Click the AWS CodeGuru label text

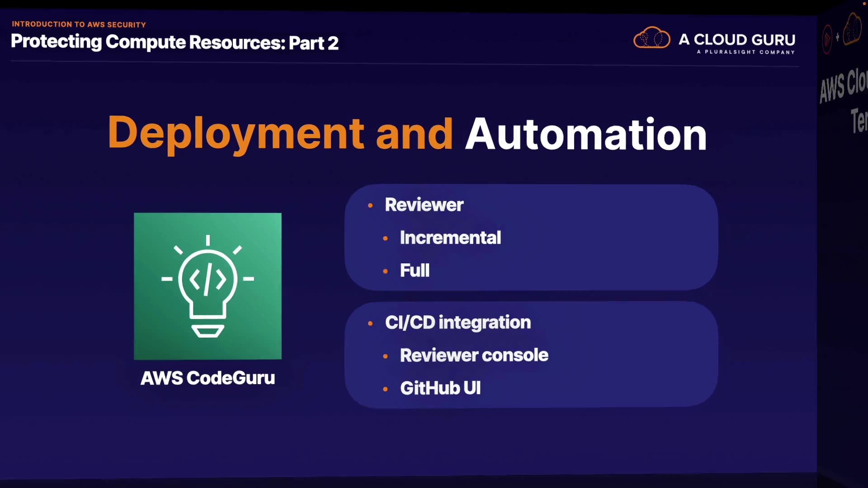click(x=208, y=378)
